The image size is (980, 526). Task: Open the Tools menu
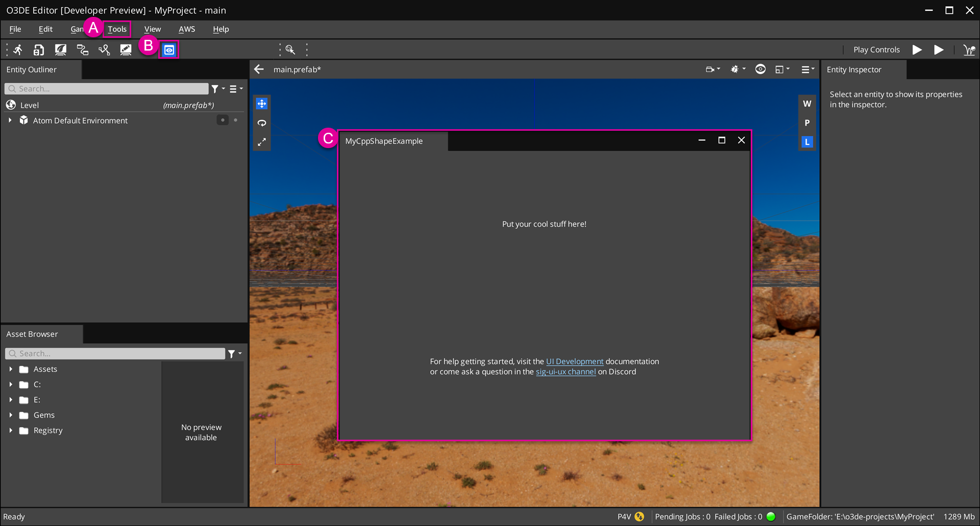(117, 29)
